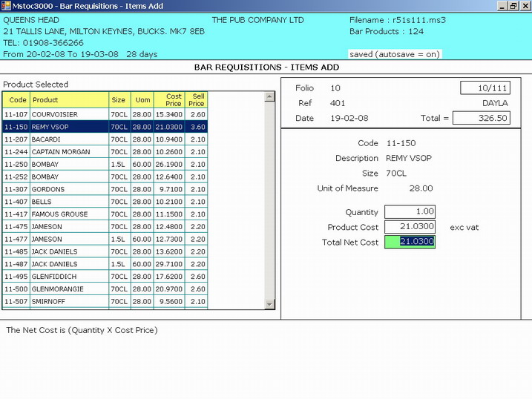Click the Quantity input field

410,212
